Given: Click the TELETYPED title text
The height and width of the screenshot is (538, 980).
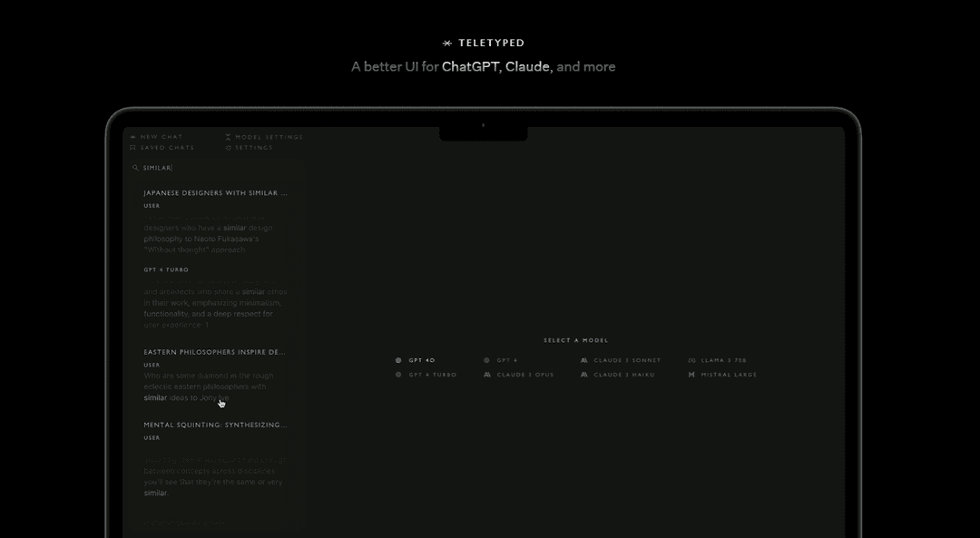Looking at the screenshot, I should tap(491, 44).
